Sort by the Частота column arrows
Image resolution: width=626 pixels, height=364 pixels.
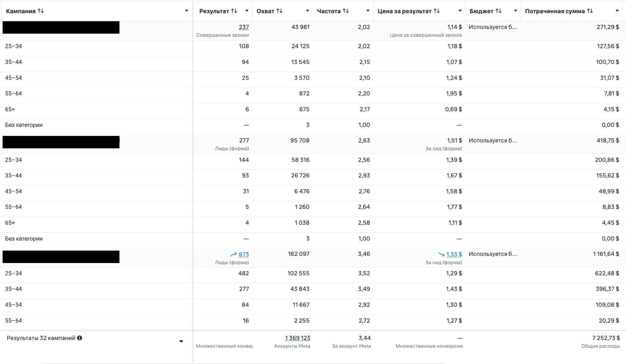(346, 11)
